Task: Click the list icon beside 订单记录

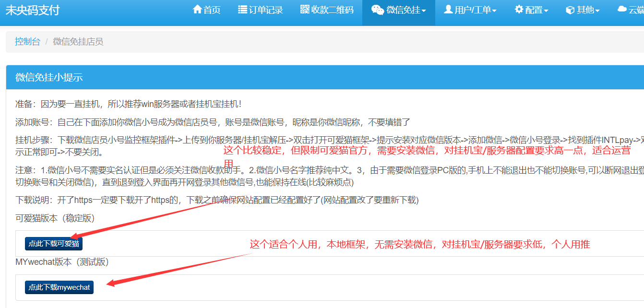Action: 242,10
